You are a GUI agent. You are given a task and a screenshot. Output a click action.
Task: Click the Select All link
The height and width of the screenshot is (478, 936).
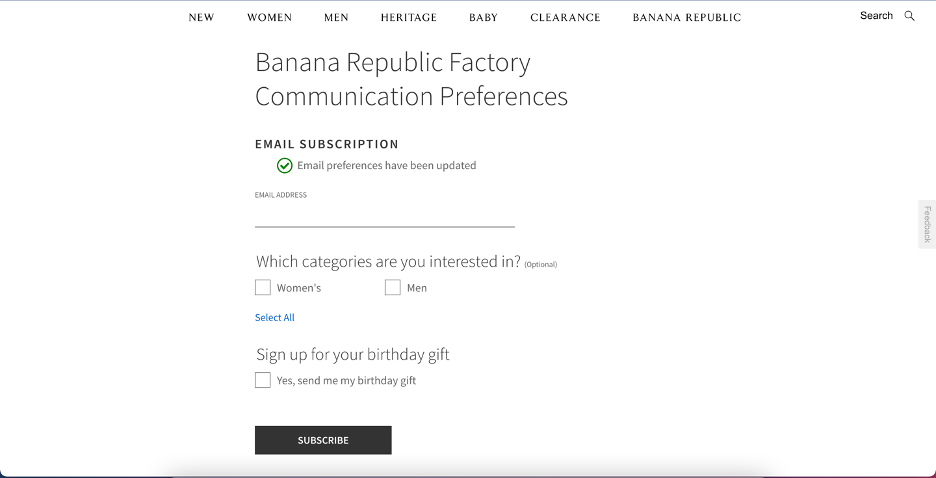coord(275,318)
